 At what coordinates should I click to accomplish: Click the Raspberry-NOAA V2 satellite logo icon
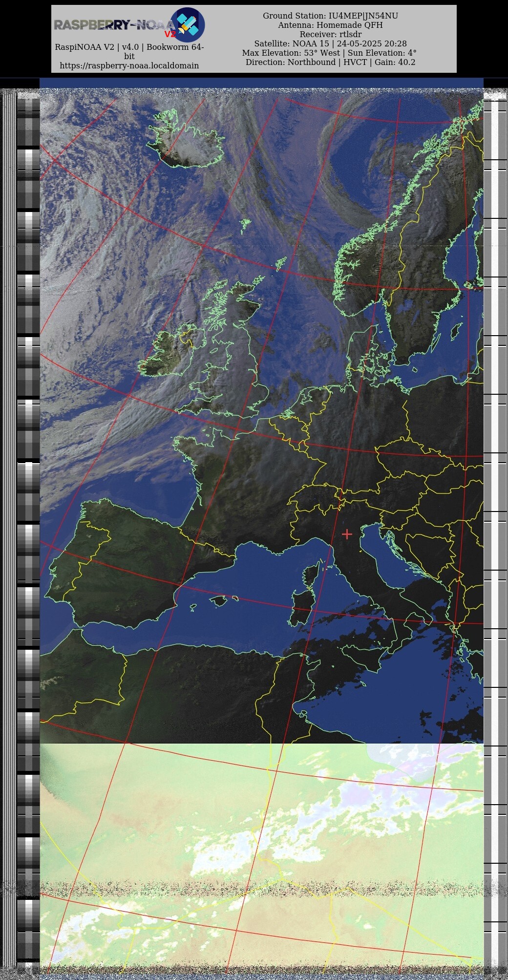click(x=188, y=24)
